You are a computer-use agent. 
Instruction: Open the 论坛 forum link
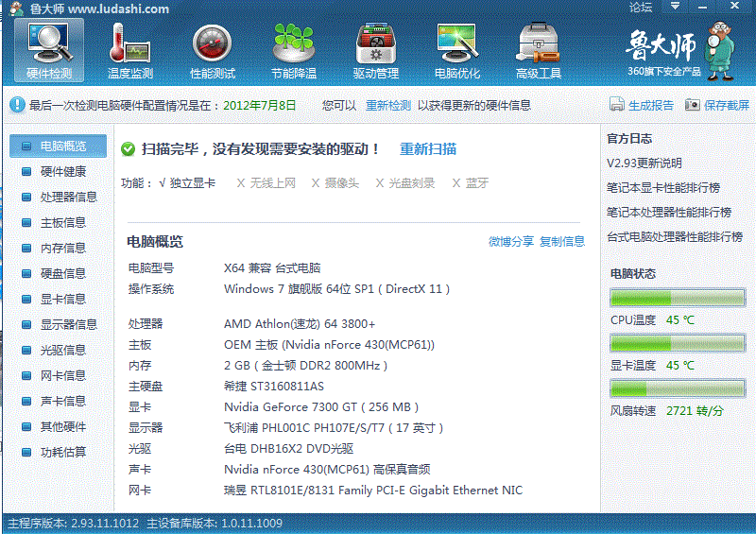pyautogui.click(x=641, y=8)
